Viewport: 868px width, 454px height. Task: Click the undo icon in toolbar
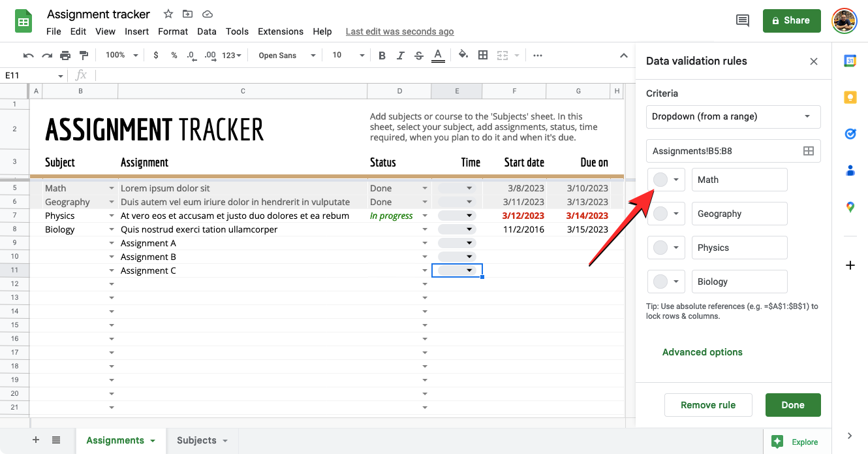point(28,56)
